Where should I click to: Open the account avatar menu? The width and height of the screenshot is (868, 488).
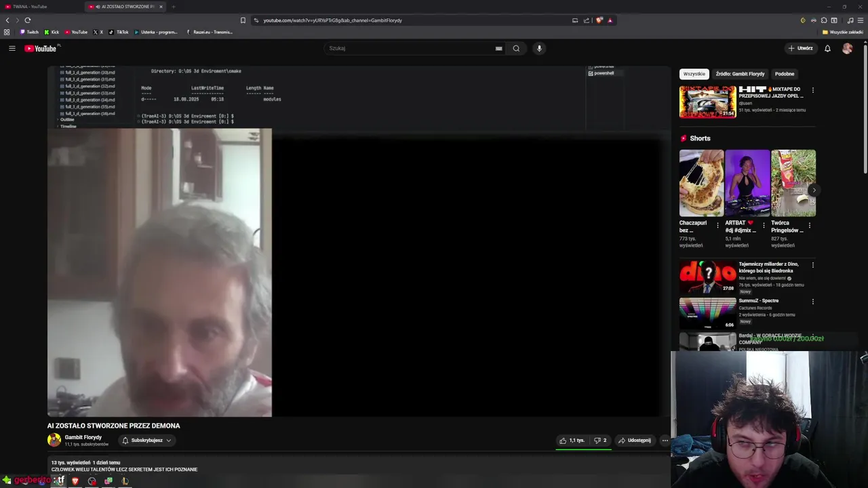tap(847, 48)
